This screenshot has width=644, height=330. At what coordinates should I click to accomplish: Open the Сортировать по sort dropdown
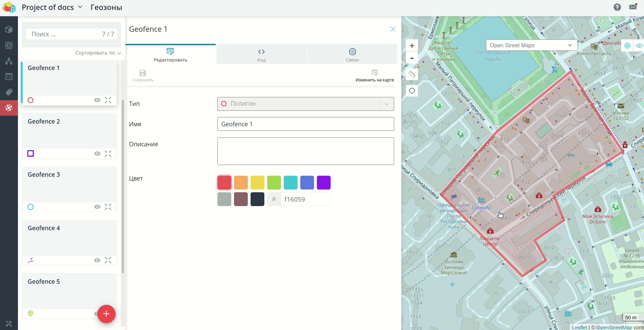tap(98, 53)
